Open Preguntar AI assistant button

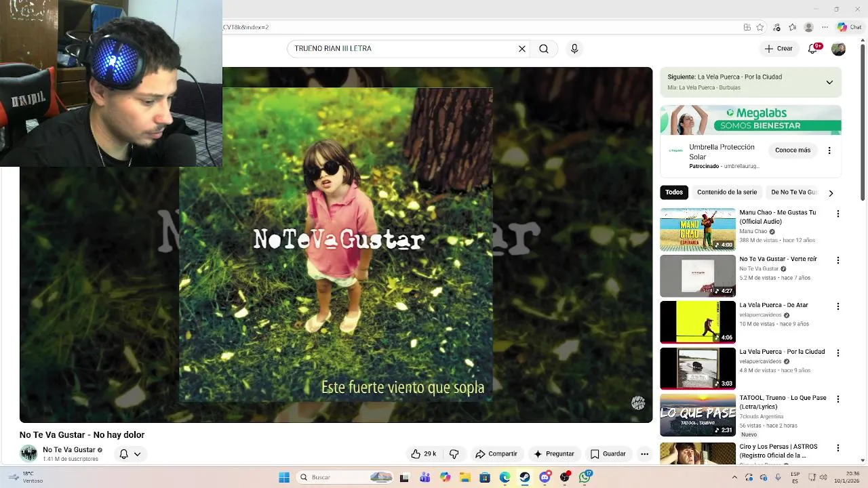pos(554,454)
